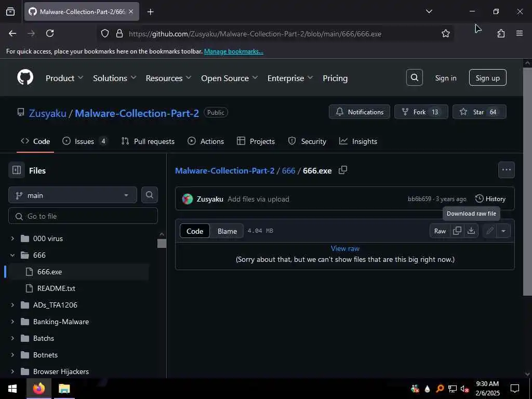Open Firefox View icon at top left
Screen dimensions: 532x399
pyautogui.click(x=10, y=12)
